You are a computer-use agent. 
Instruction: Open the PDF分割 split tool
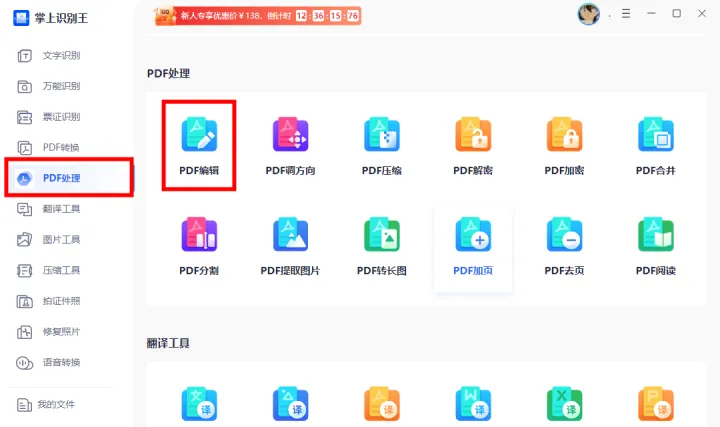[x=199, y=246]
